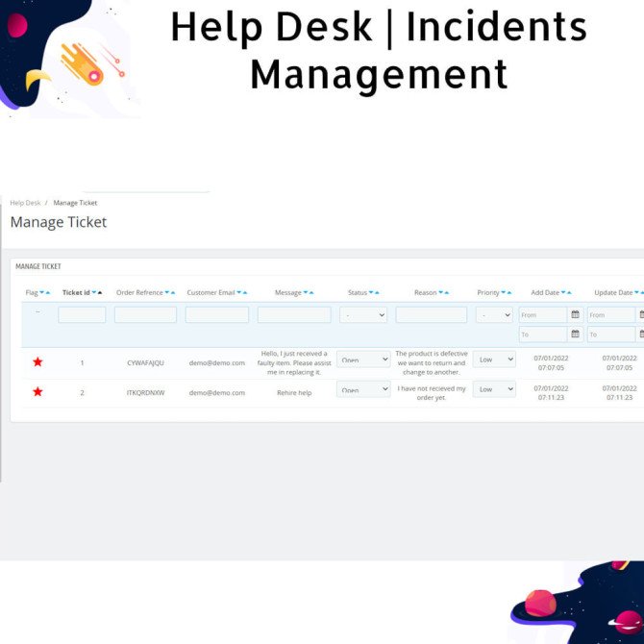
Task: Click the 'Manage Ticket' page heading
Action: point(59,222)
